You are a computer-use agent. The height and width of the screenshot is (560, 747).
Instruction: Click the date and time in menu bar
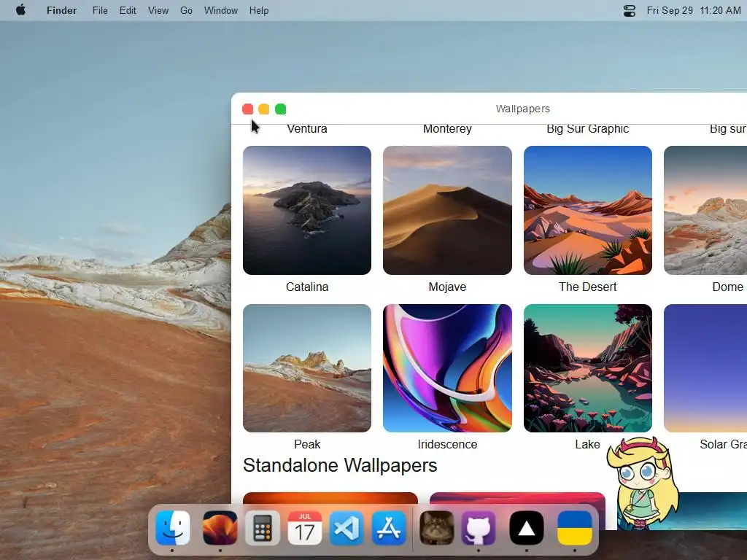694,10
